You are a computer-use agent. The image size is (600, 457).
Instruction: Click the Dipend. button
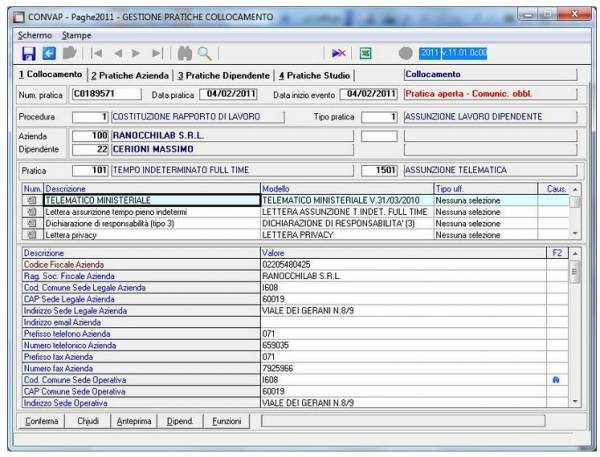tap(180, 421)
